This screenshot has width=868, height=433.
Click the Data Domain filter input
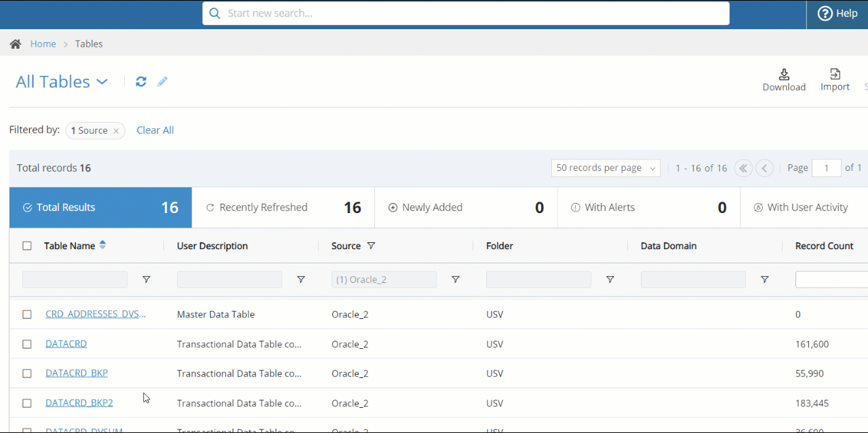[x=693, y=280]
